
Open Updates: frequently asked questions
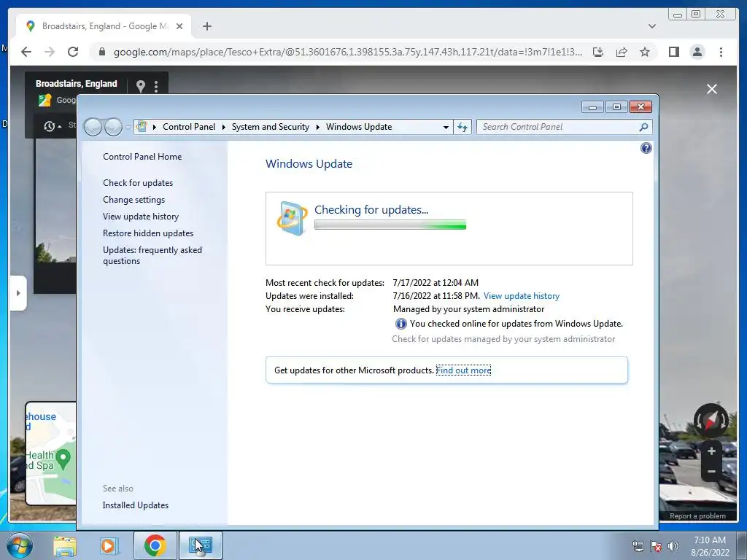(152, 255)
